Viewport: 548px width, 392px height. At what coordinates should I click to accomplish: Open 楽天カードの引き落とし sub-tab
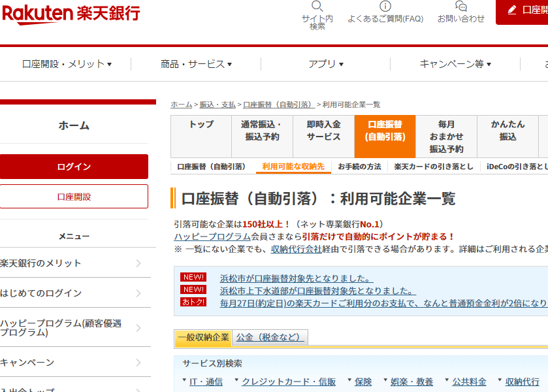[x=434, y=167]
